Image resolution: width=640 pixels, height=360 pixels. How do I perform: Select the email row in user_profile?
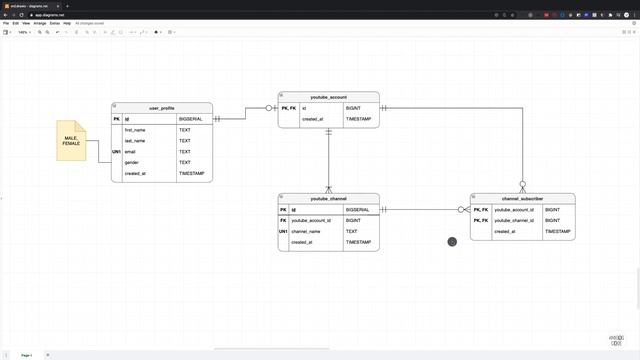162,151
